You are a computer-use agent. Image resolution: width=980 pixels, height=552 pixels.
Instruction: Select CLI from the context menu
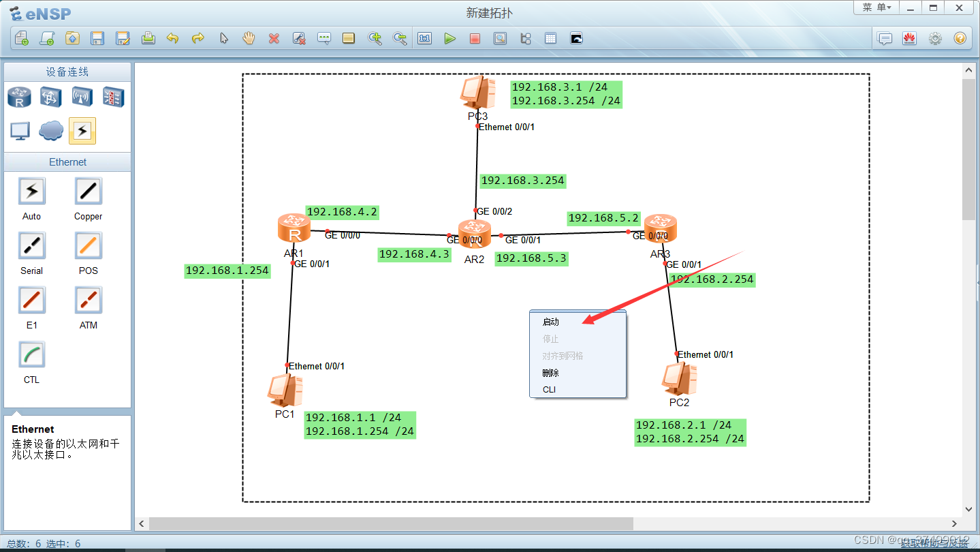[550, 389]
